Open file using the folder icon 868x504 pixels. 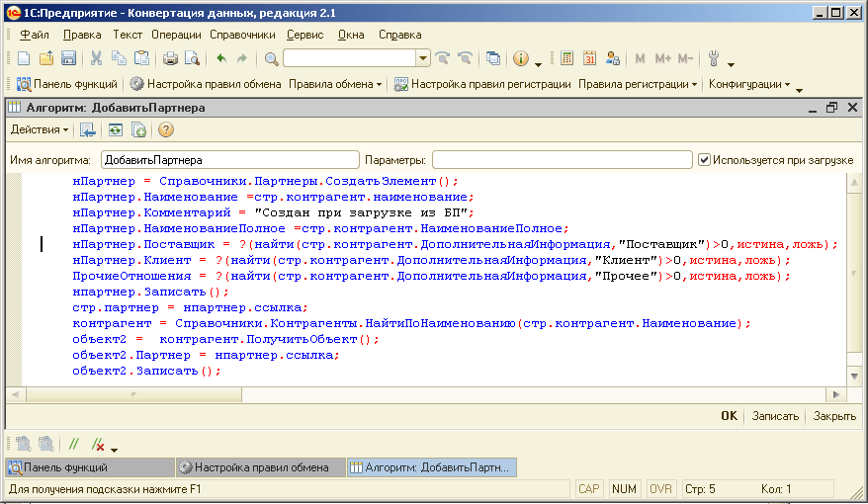click(x=45, y=58)
